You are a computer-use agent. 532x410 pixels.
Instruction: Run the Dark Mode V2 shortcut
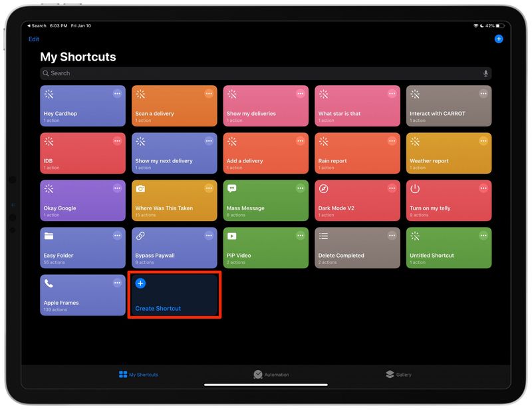click(358, 200)
